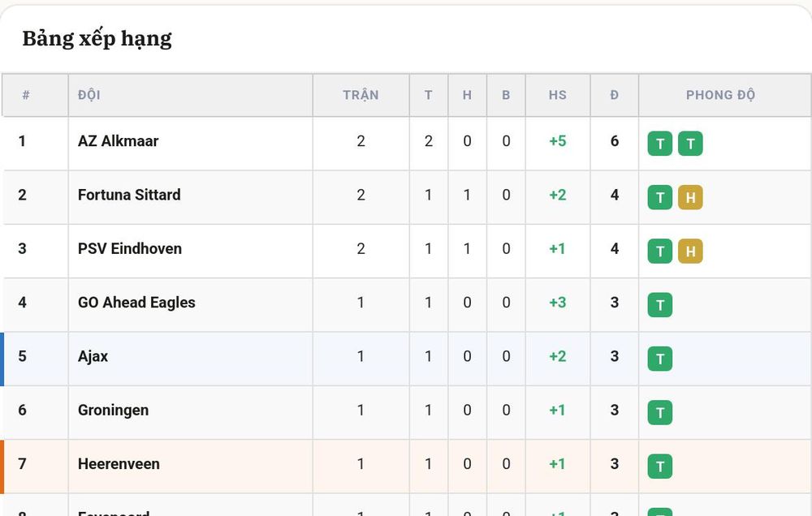Click GO Ahead Eagles' T form badge
The height and width of the screenshot is (516, 812).
click(659, 305)
